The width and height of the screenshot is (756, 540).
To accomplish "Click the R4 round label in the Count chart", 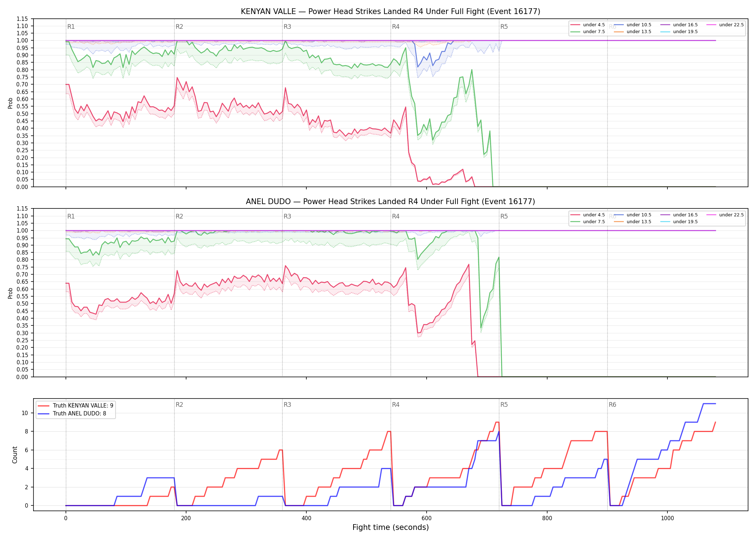I will click(396, 405).
